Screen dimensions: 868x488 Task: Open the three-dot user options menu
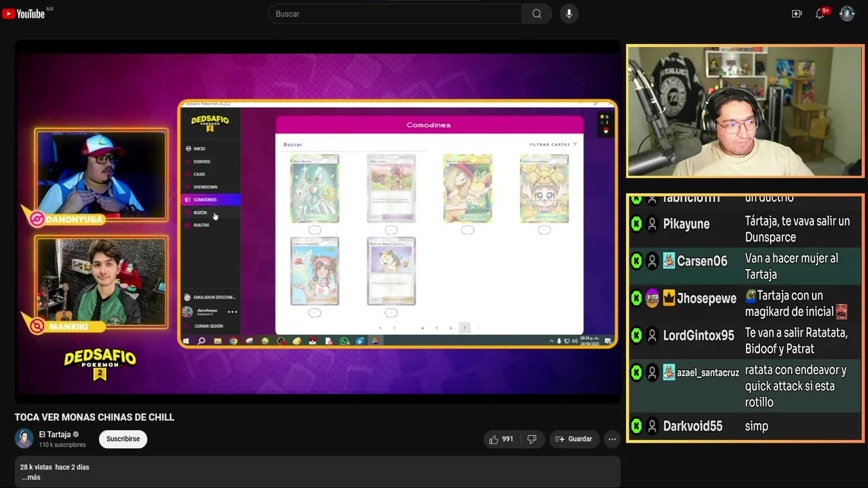(x=232, y=312)
